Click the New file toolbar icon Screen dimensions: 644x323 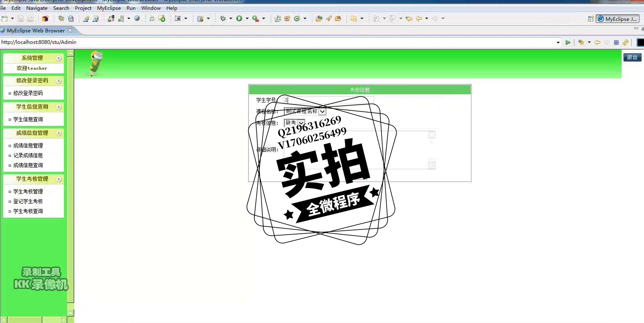(5, 18)
